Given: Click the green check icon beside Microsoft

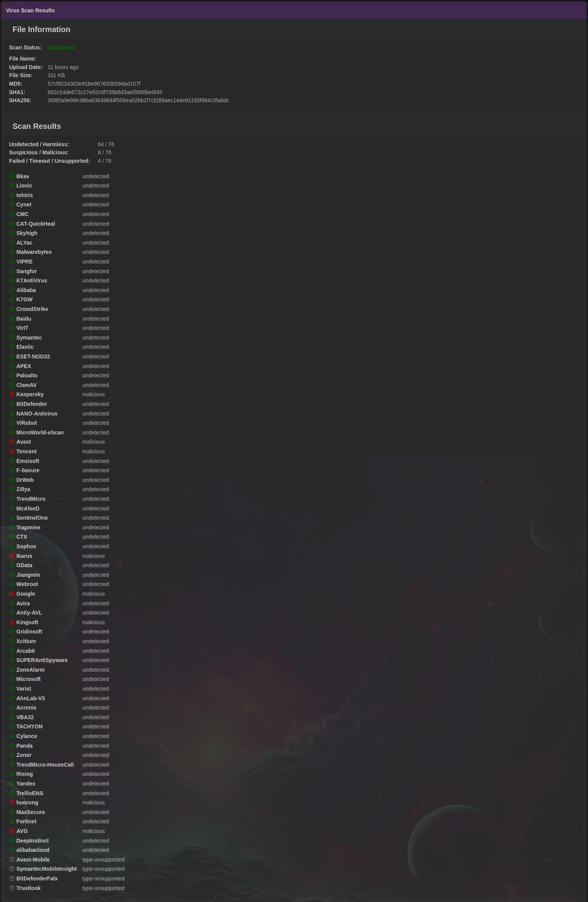Looking at the screenshot, I should pos(12,679).
